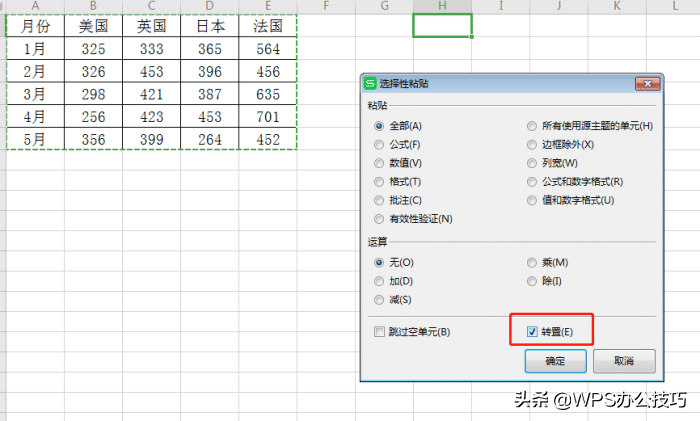Click the 取消 cancel button
This screenshot has width=700, height=421.
[x=624, y=361]
